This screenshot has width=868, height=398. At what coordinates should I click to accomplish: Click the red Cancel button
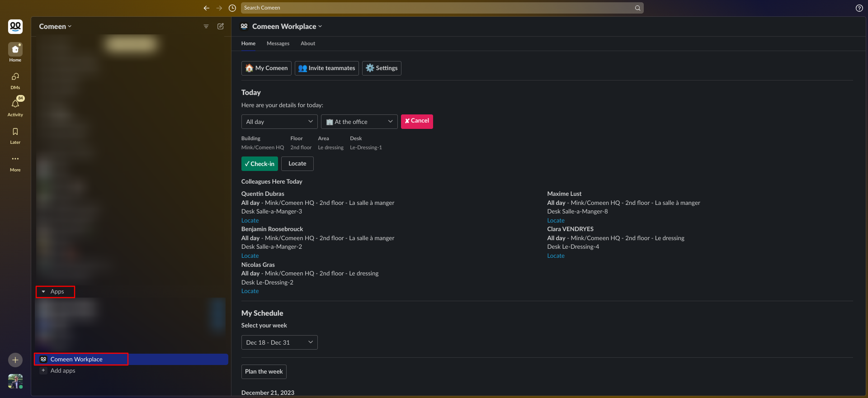(417, 121)
